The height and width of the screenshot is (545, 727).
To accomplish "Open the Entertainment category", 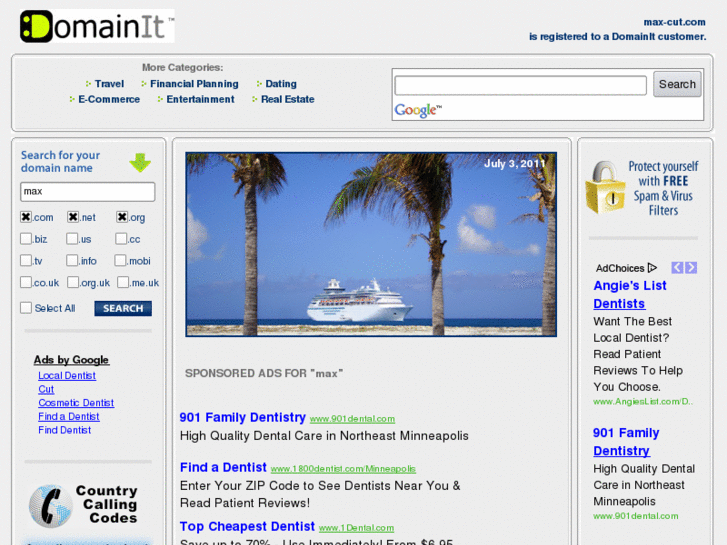I will [200, 99].
